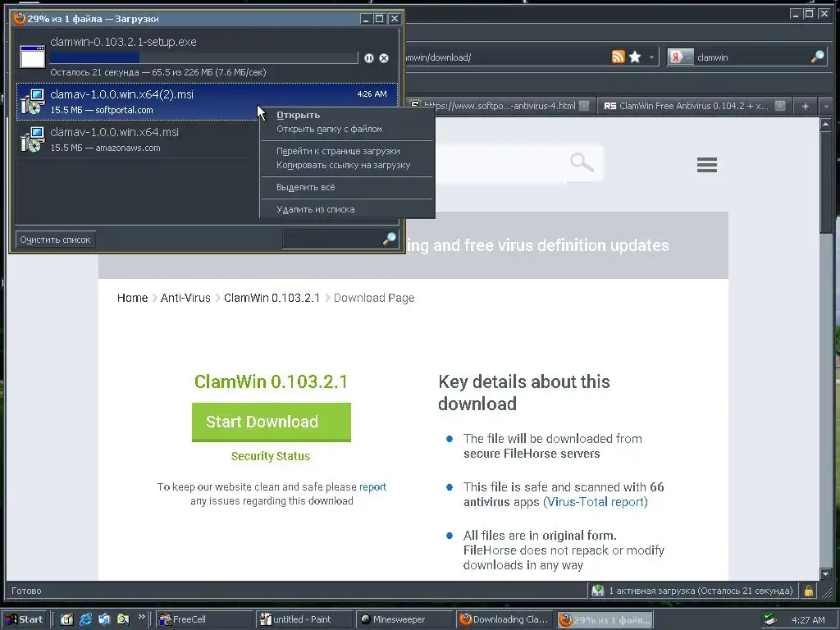Click the 4:27 AM tray clock

coord(808,620)
